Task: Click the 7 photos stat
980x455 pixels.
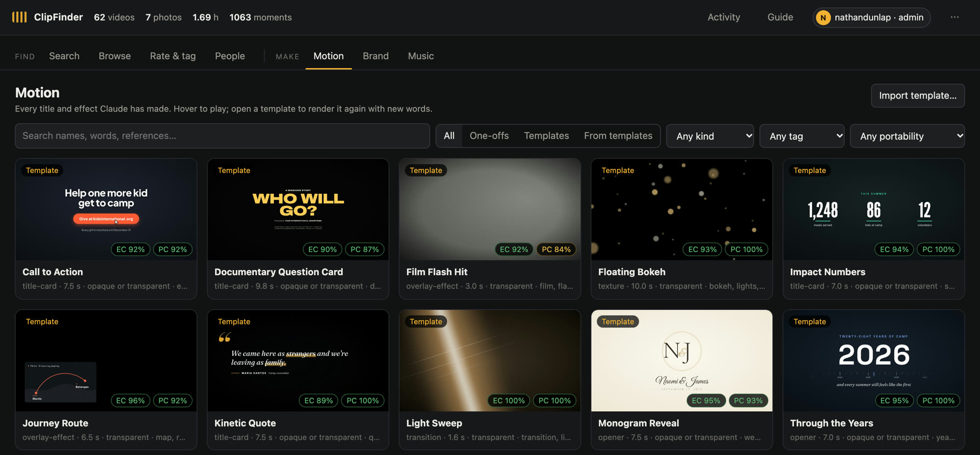Action: [164, 17]
